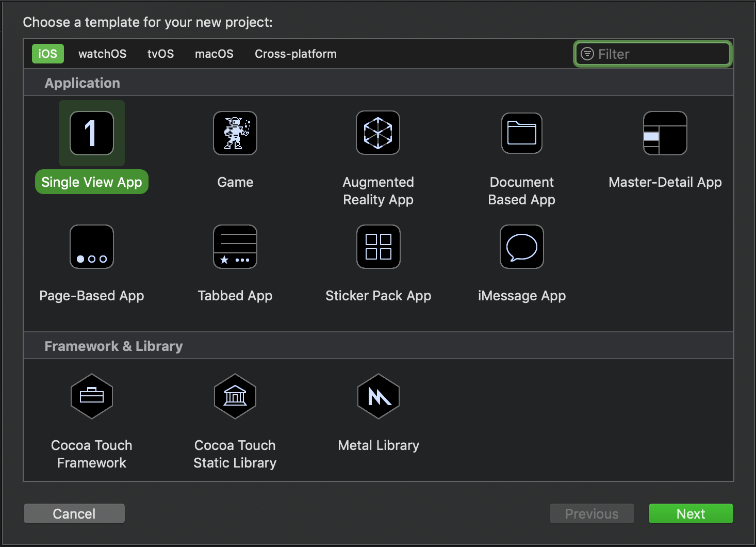Select the Cross-platform tab

click(x=295, y=53)
